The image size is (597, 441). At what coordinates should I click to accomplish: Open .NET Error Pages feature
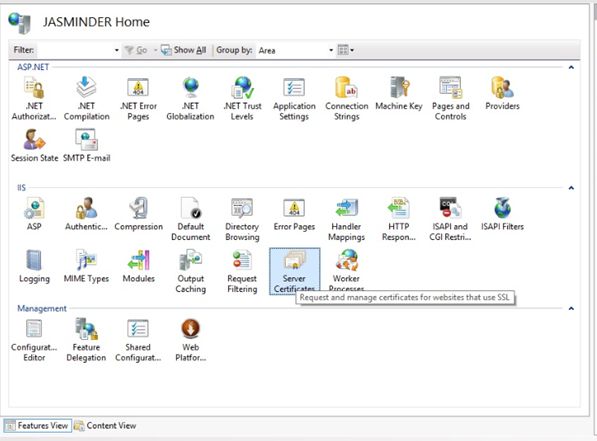pos(138,98)
